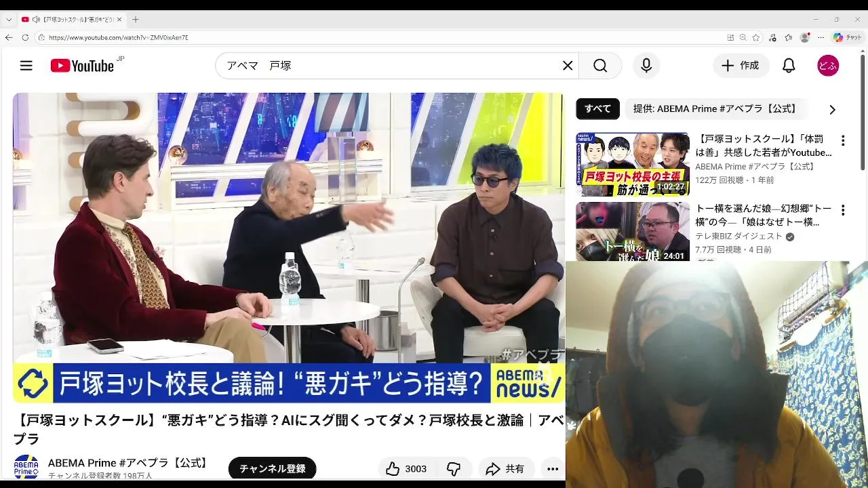Open the notifications bell
The width and height of the screenshot is (868, 488).
pos(789,66)
